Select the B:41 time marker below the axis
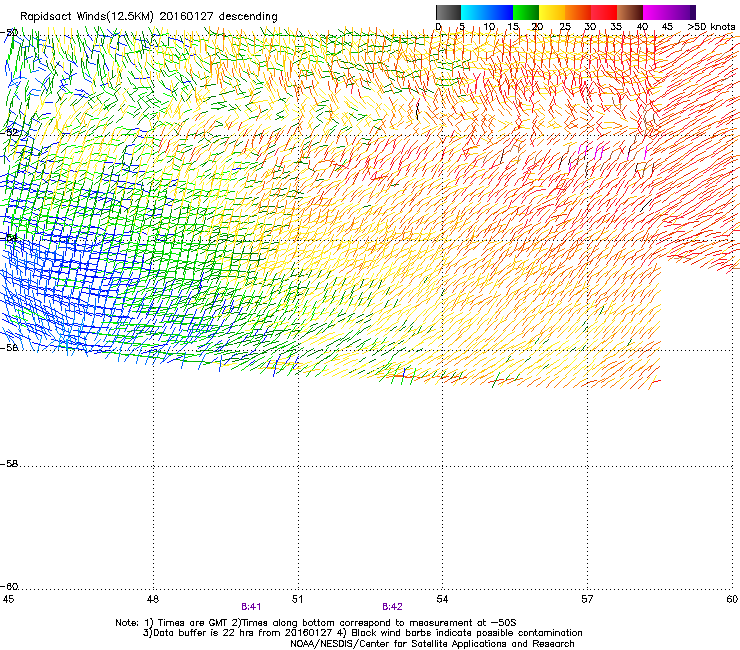 [251, 607]
